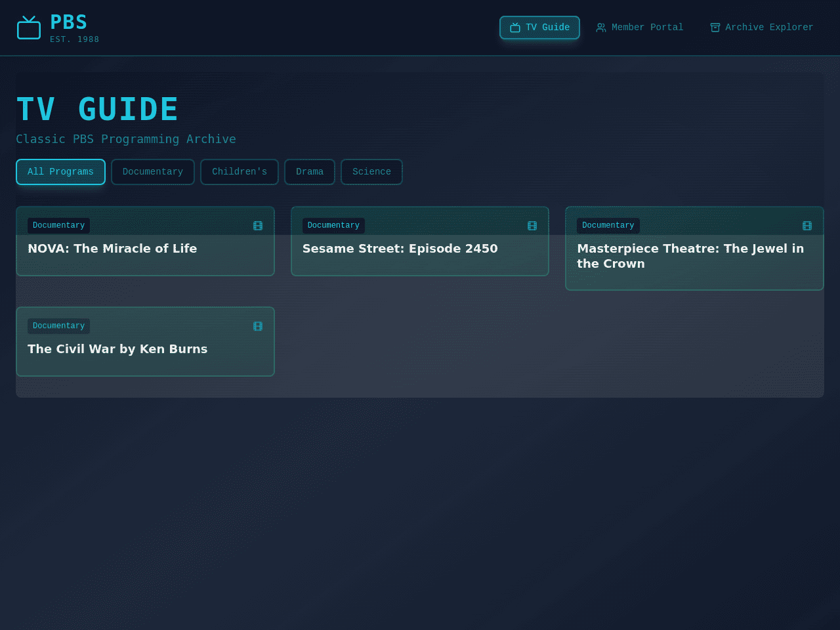Filter programs by Children's category
Image resolution: width=840 pixels, height=630 pixels.
[240, 172]
